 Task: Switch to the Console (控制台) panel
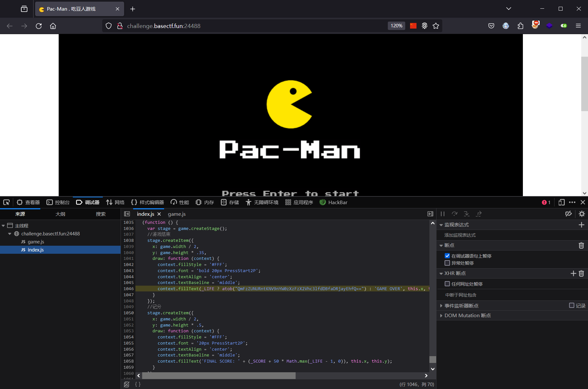(58, 202)
